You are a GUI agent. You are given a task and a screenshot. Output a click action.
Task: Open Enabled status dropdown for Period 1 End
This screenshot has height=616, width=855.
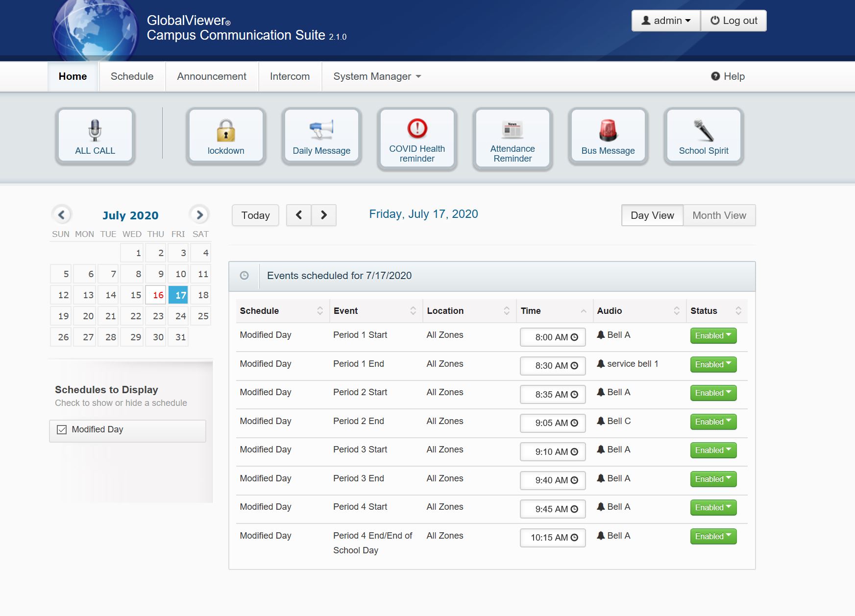coord(713,364)
